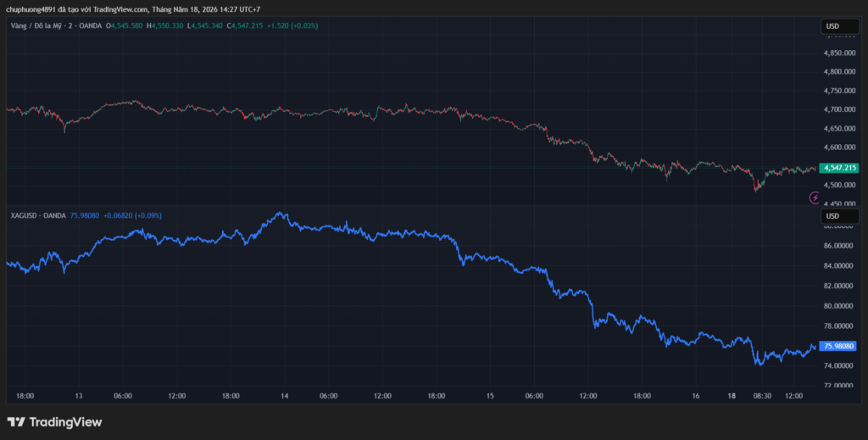868x440 pixels.
Task: Click the blue 75.98080 silver price tag
Action: [838, 346]
